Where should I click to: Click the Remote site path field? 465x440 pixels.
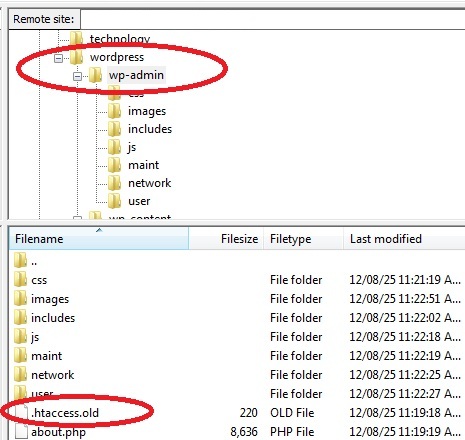273,19
